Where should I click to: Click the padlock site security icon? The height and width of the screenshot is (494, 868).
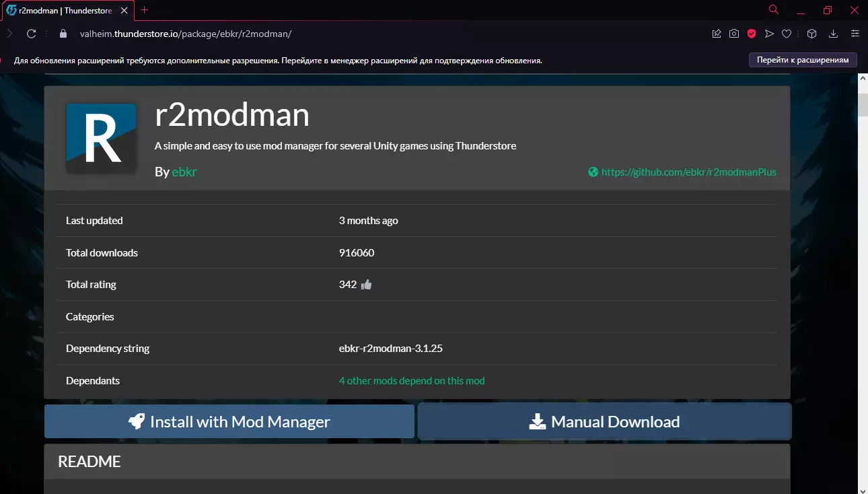pos(64,34)
